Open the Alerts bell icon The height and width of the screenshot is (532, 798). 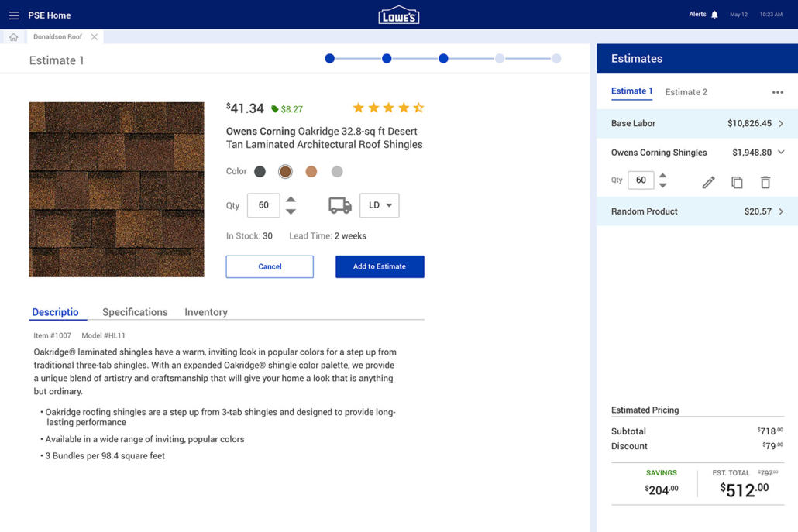coord(714,15)
